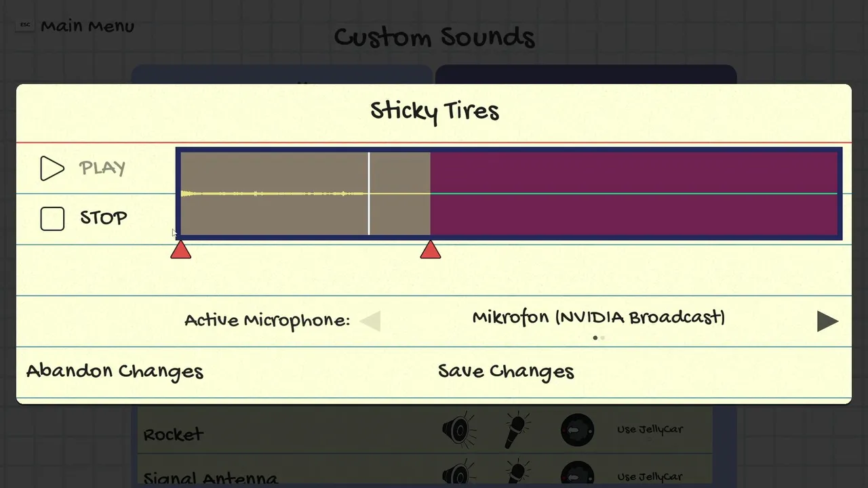This screenshot has width=868, height=488.
Task: Click the right red trim end marker
Action: point(431,251)
